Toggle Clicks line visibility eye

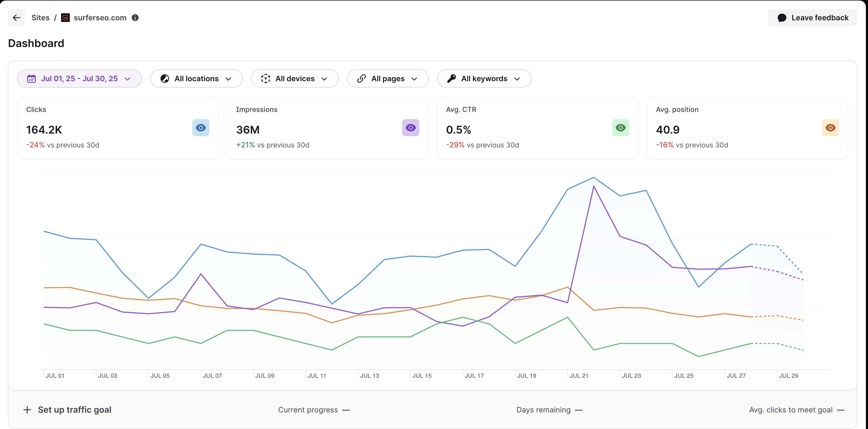point(201,128)
